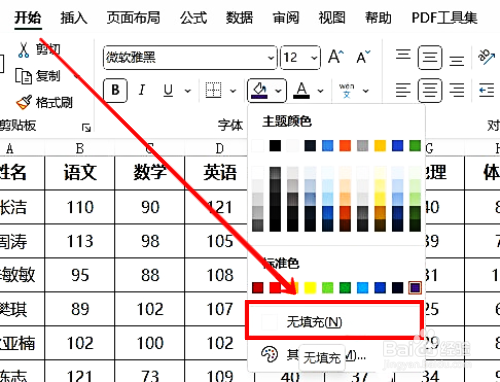Click the Fill Color bucket icon
The image size is (500, 382).
(260, 90)
